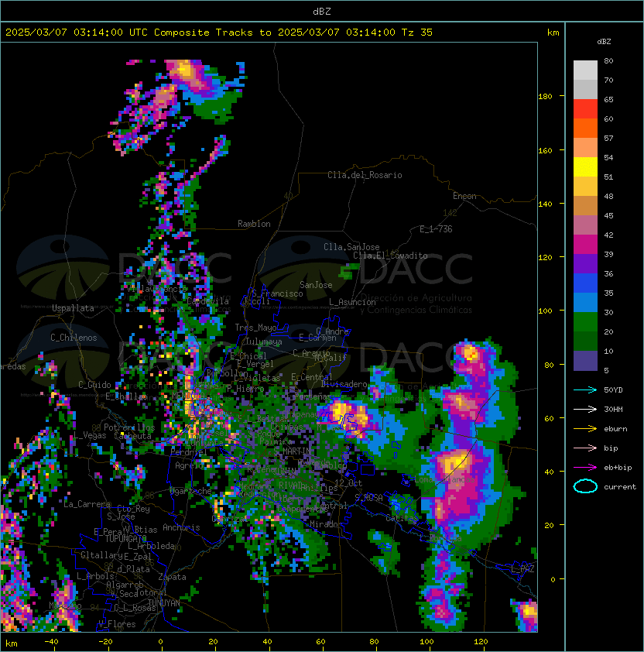This screenshot has width=644, height=652.
Task: Click the 12_Oct map label
Action: (348, 483)
